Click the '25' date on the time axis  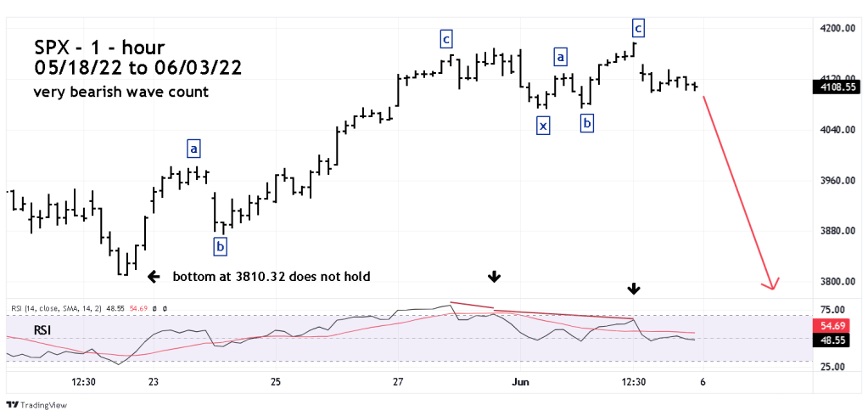(276, 383)
